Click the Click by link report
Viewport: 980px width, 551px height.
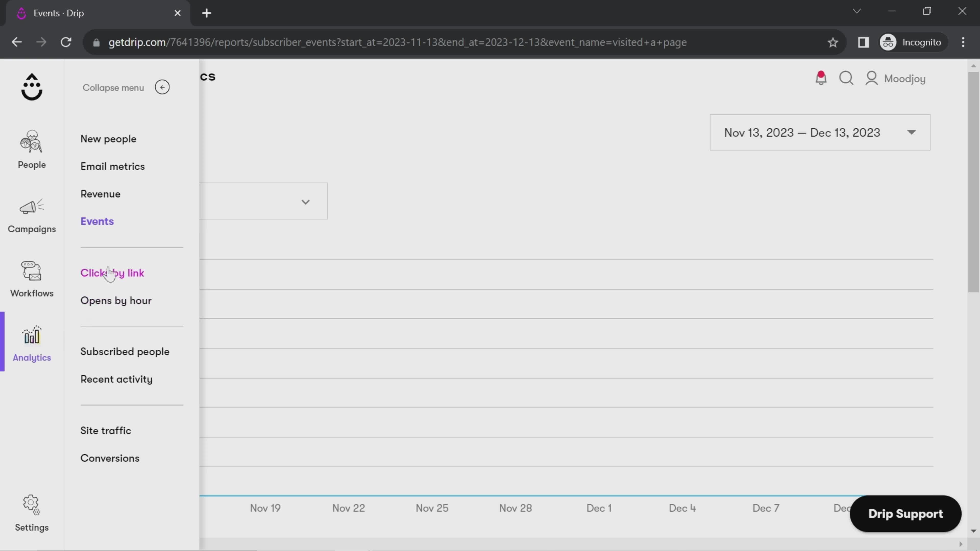click(x=112, y=272)
